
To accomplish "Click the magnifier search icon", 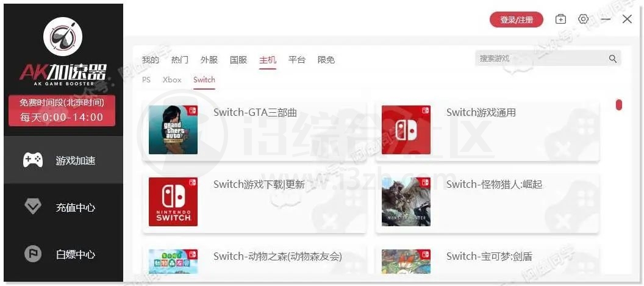I will coord(613,59).
